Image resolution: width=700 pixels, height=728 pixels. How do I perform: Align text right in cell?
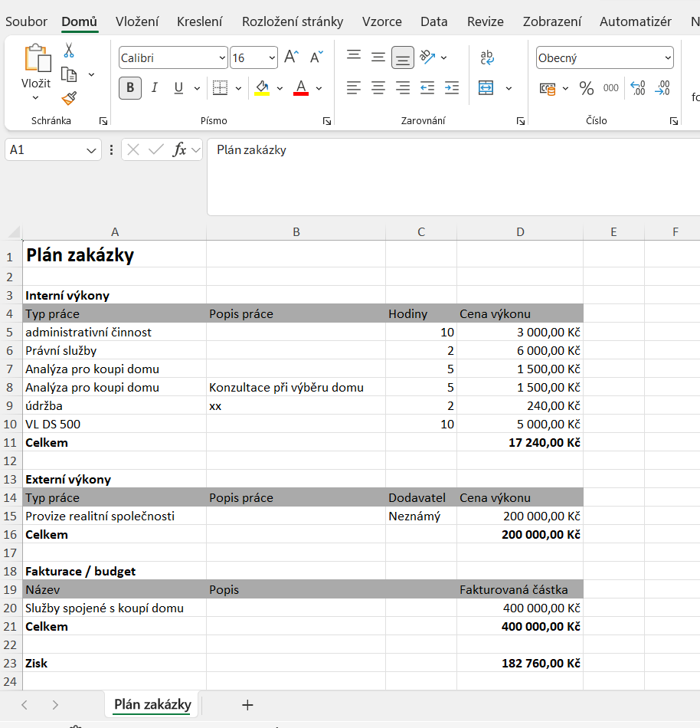403,88
